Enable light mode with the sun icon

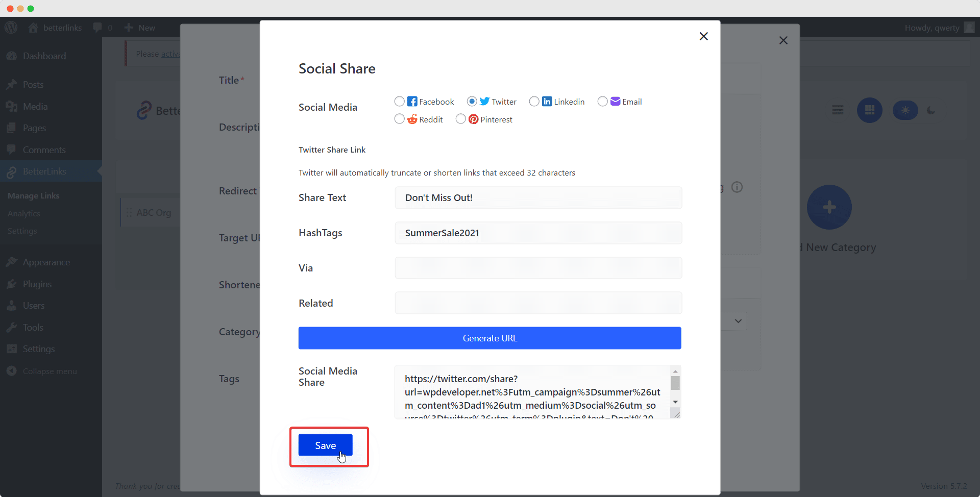pyautogui.click(x=904, y=110)
